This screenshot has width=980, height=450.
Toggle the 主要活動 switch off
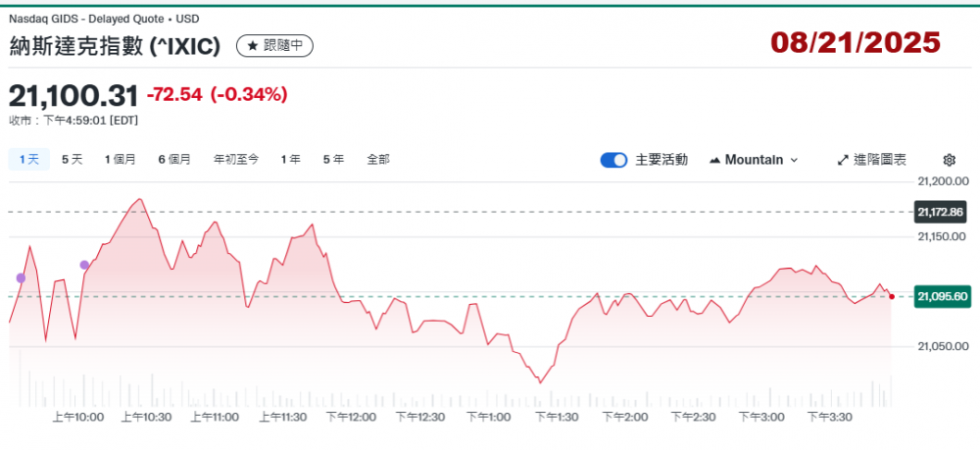point(613,160)
